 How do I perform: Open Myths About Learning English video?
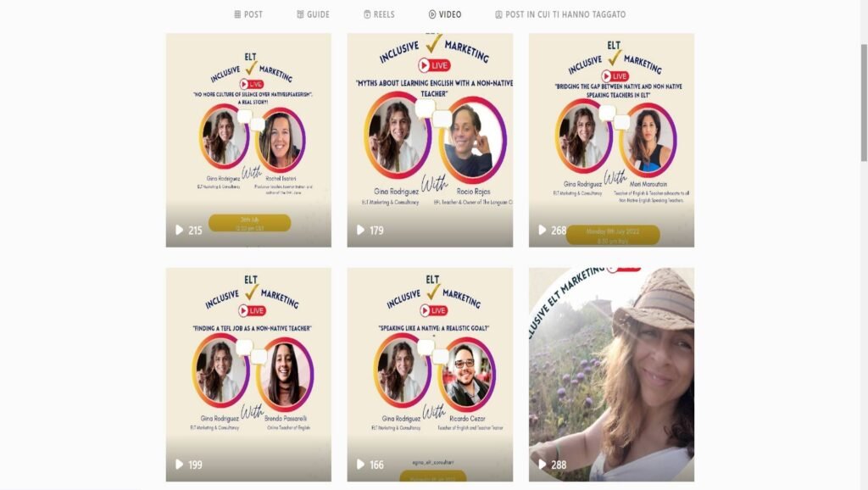[x=430, y=140]
